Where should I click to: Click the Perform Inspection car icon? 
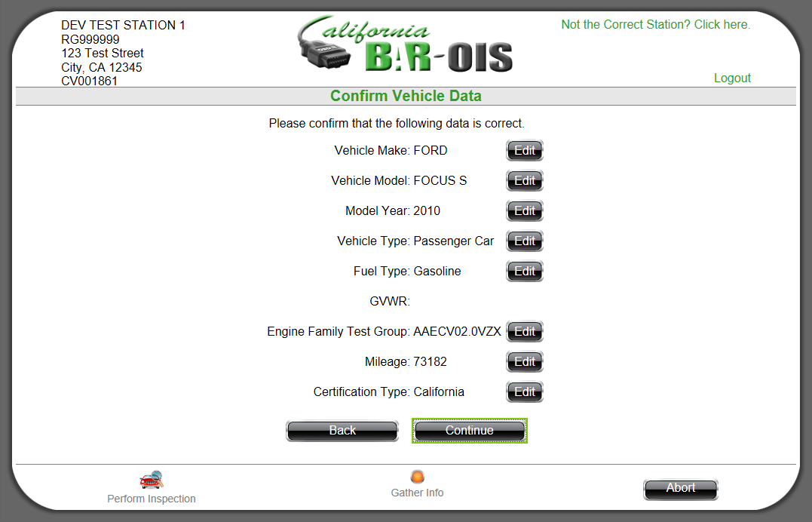point(152,480)
